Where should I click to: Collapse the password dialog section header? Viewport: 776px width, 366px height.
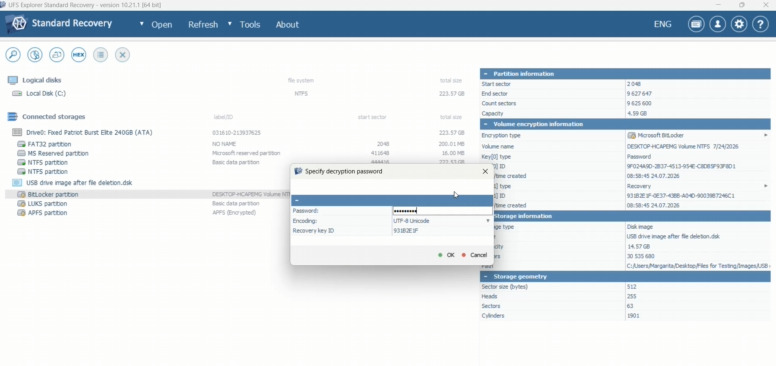tap(296, 201)
